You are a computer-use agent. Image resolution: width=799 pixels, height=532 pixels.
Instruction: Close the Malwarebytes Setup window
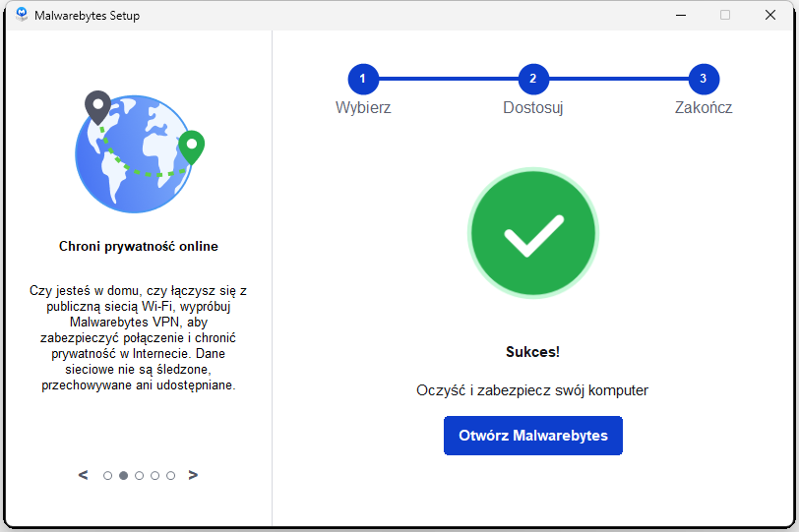pos(769,16)
